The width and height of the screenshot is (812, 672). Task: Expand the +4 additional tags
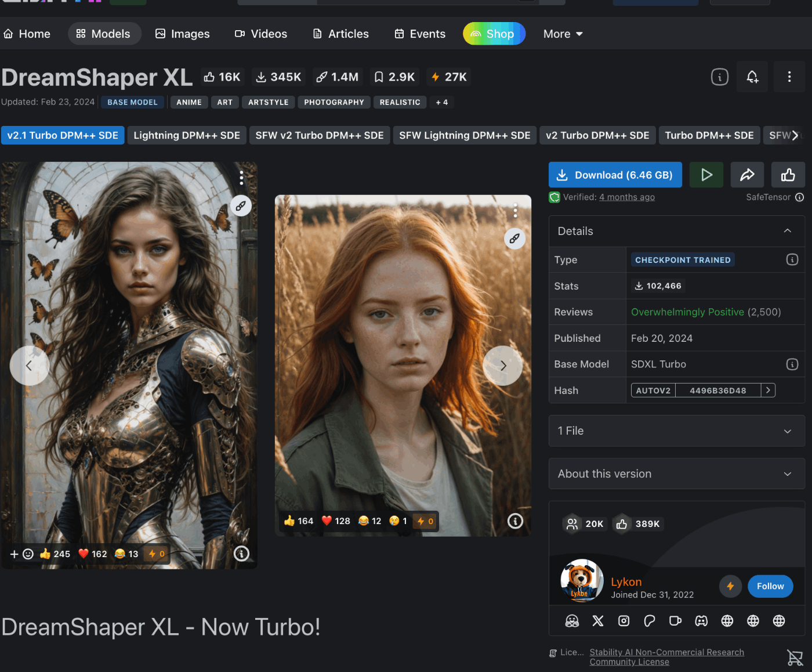click(442, 102)
